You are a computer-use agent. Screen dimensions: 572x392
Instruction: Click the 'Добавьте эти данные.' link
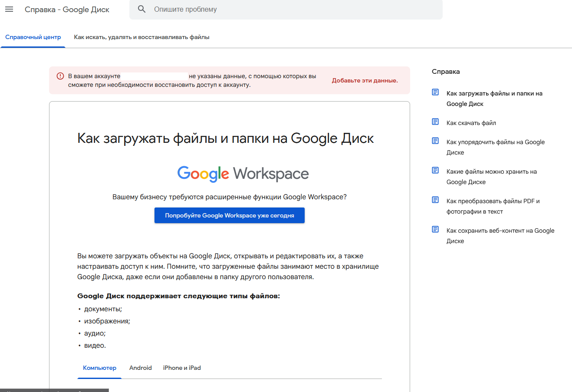tap(365, 80)
